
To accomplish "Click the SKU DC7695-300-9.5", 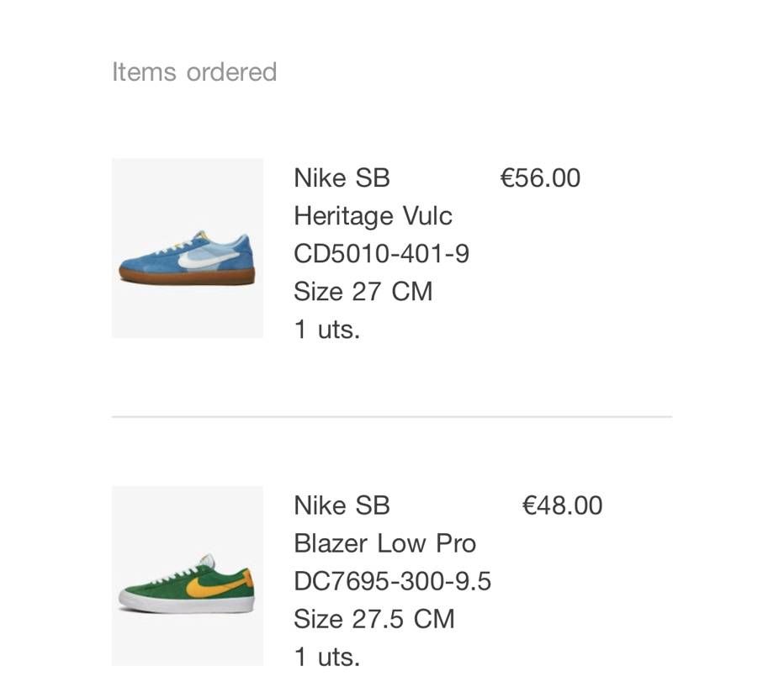I will 392,581.
